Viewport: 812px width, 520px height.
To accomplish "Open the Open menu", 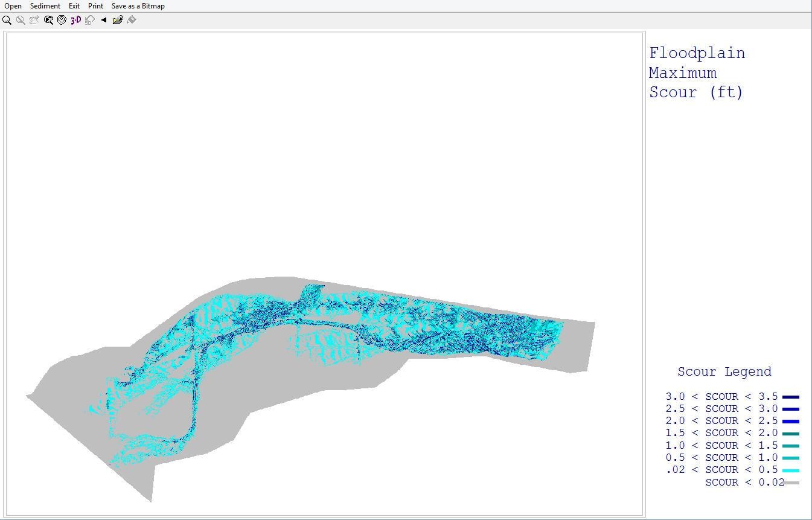I will tap(13, 6).
